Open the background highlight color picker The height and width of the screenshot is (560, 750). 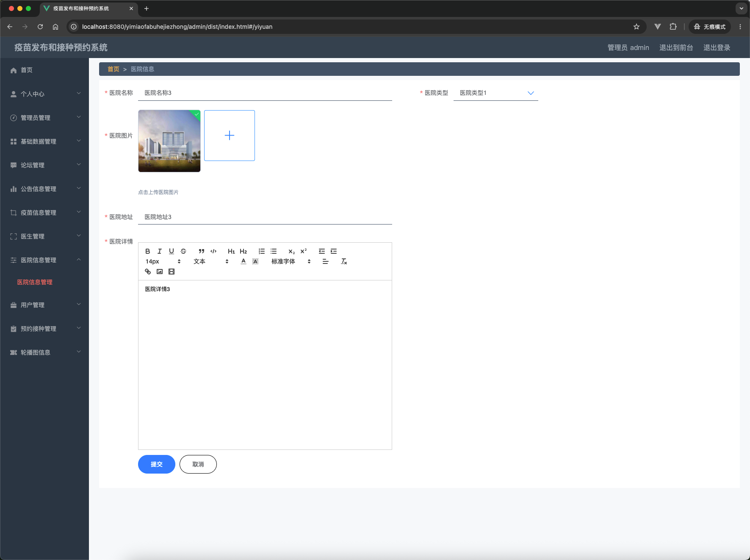(255, 261)
